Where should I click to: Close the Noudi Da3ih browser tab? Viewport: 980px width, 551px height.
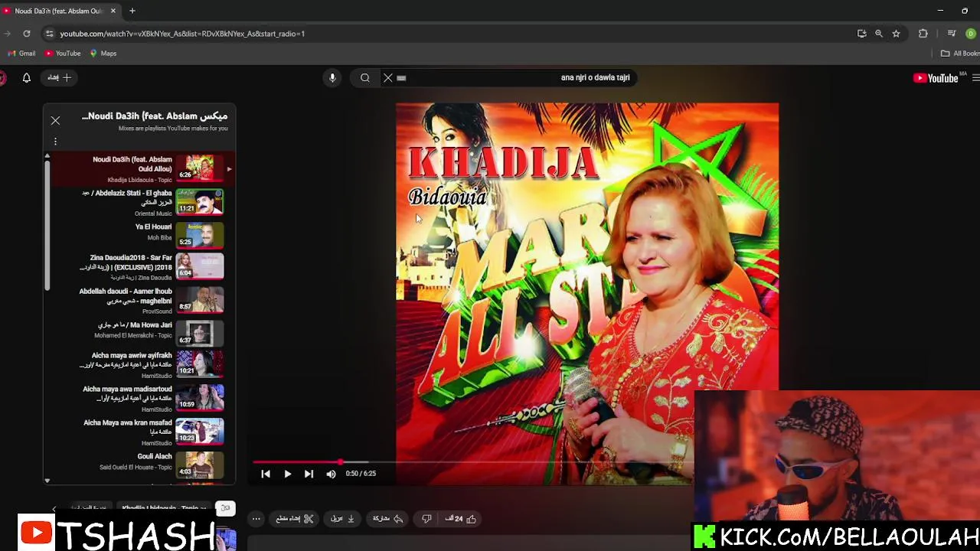[x=113, y=11]
